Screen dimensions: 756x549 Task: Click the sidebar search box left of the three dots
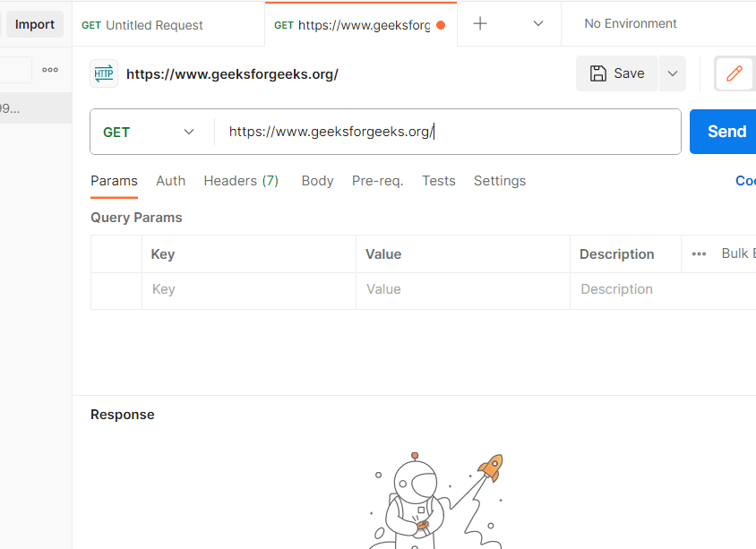tap(16, 70)
